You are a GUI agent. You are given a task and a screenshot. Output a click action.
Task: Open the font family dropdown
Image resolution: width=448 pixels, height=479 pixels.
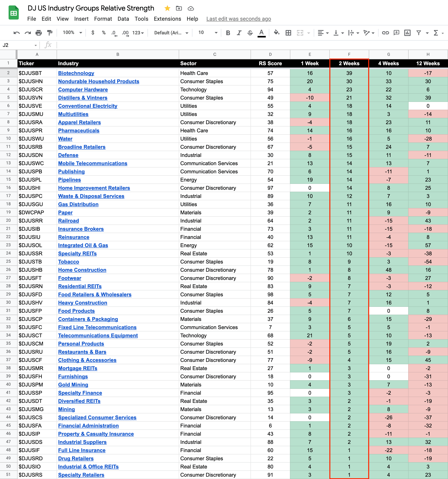click(x=171, y=33)
